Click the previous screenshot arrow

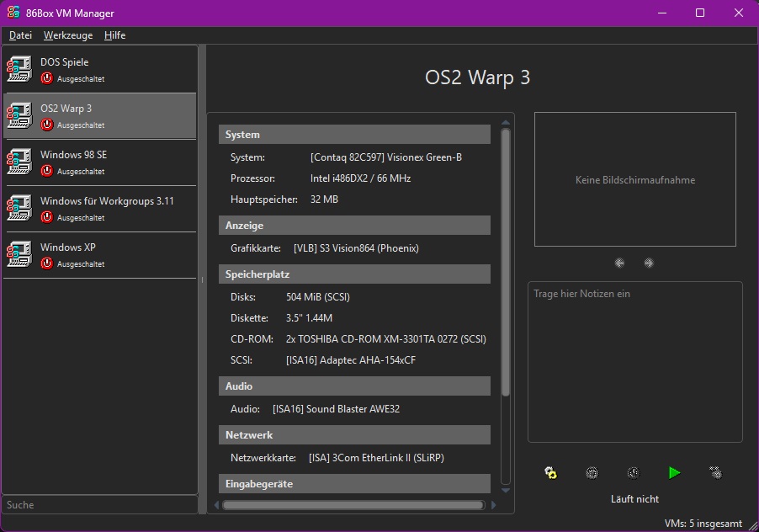(x=619, y=263)
